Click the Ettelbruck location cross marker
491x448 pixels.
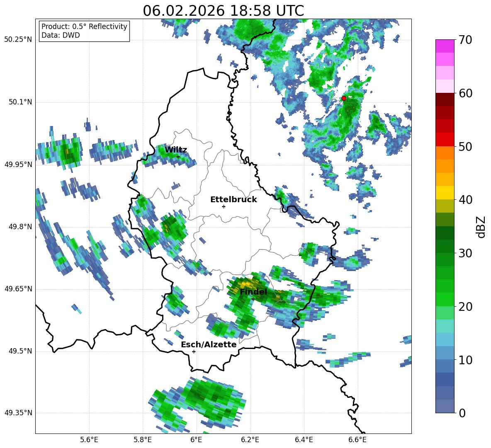224,206
